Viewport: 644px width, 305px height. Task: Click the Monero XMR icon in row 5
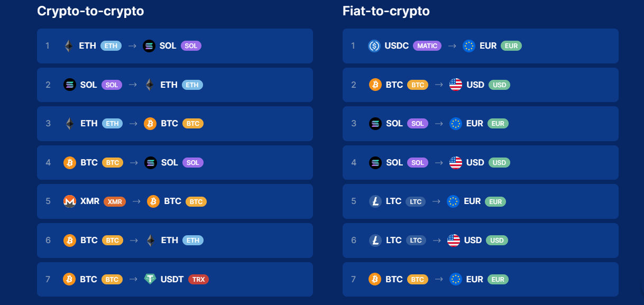[x=70, y=201]
